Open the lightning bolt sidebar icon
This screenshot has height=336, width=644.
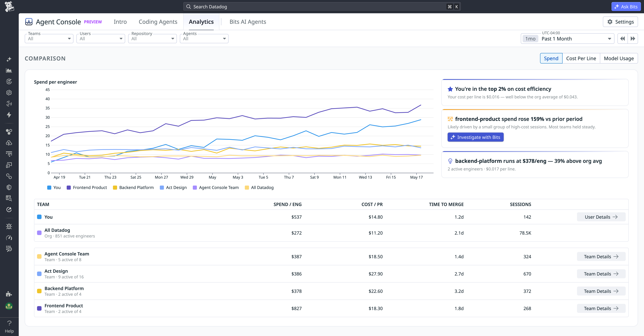tap(9, 115)
